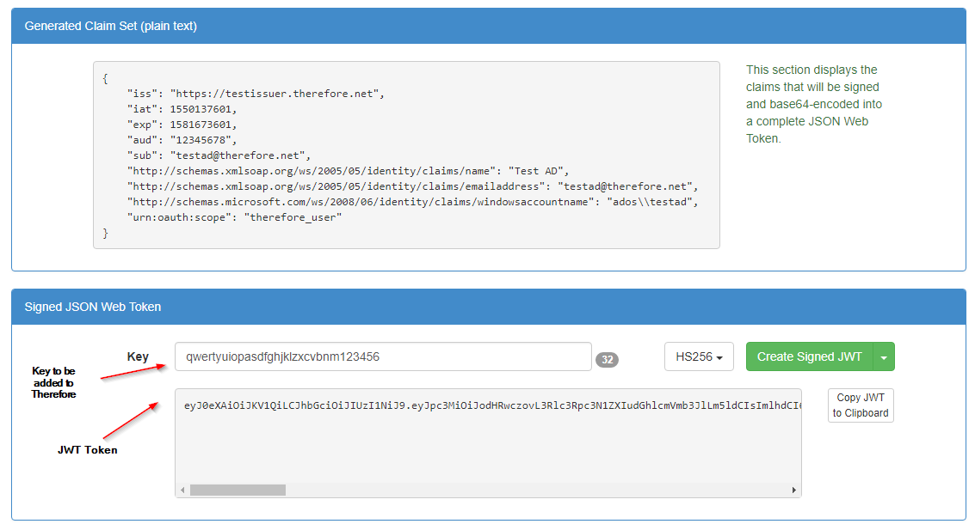The height and width of the screenshot is (530, 975).
Task: Click the 32 character count badge
Action: [x=607, y=360]
